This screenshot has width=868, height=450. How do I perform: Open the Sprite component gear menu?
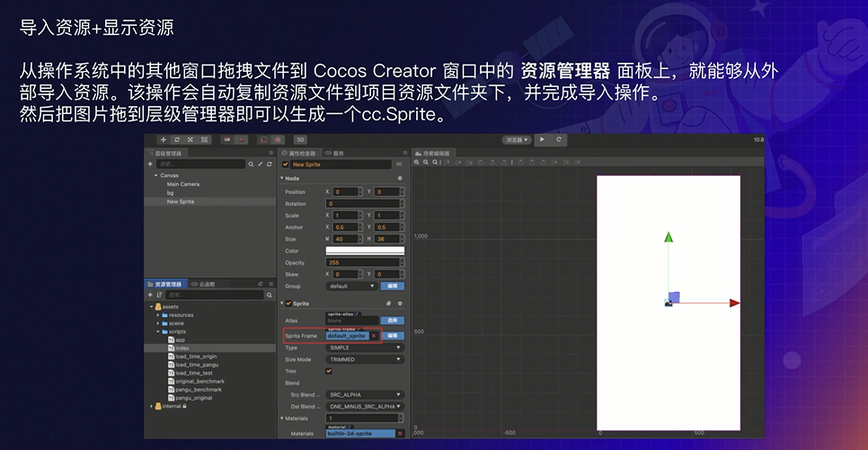click(x=400, y=304)
